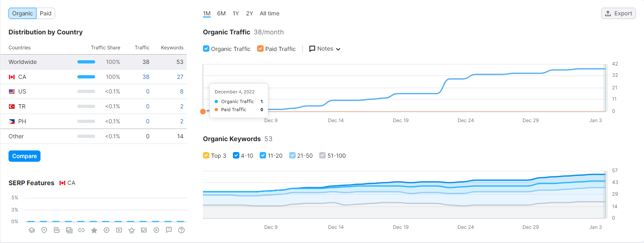Toggle the Paid Traffic checkbox
Image resolution: width=644 pixels, height=243 pixels.
260,49
